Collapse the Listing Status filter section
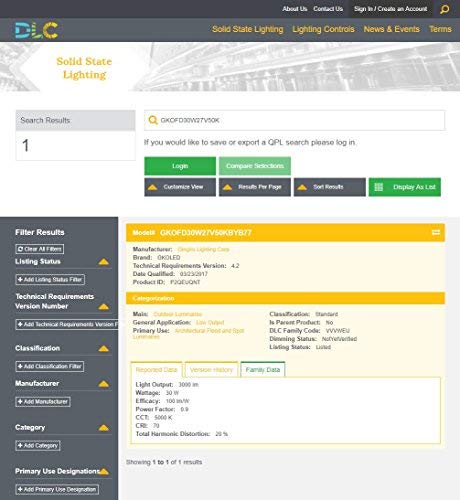 click(104, 262)
